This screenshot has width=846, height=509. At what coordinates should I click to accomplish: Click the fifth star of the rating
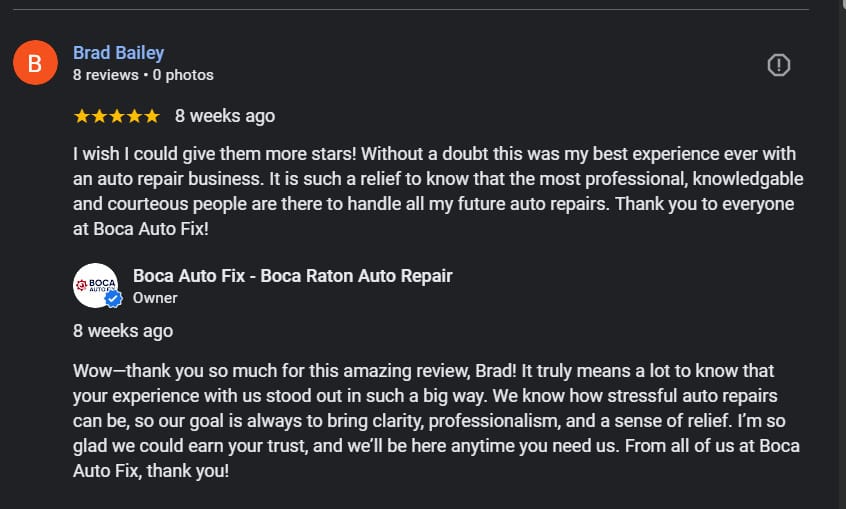point(151,116)
